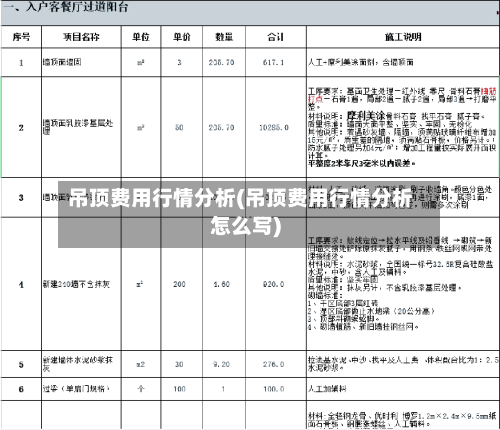This screenshot has width=500, height=430.
Task: Select the 砌墙植筋、新旧墙挂钢丝网 note line
Action: point(363,327)
